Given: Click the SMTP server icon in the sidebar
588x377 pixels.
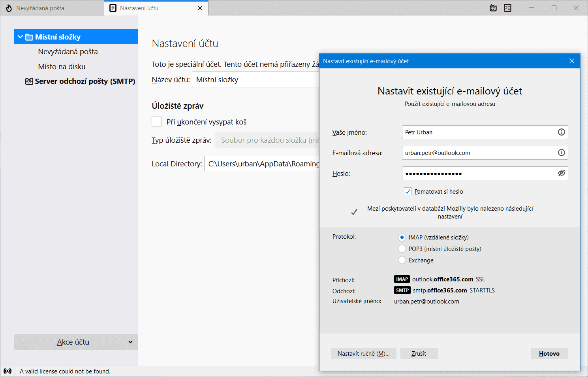Looking at the screenshot, I should (29, 81).
